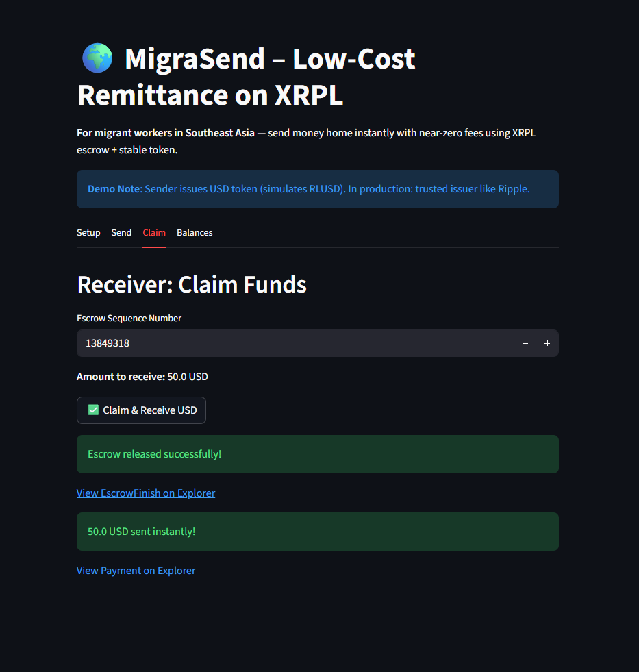Click the globe emoji beside MigraSend title
Screen dimensions: 639x672
point(97,58)
